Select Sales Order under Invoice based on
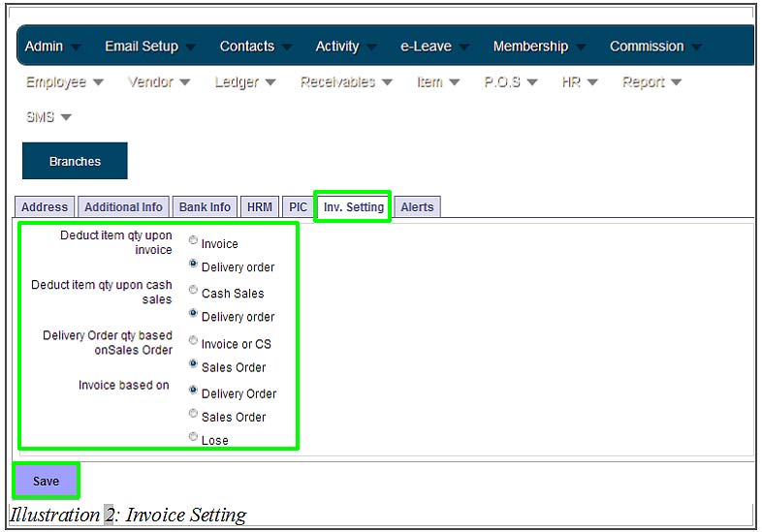 194,414
